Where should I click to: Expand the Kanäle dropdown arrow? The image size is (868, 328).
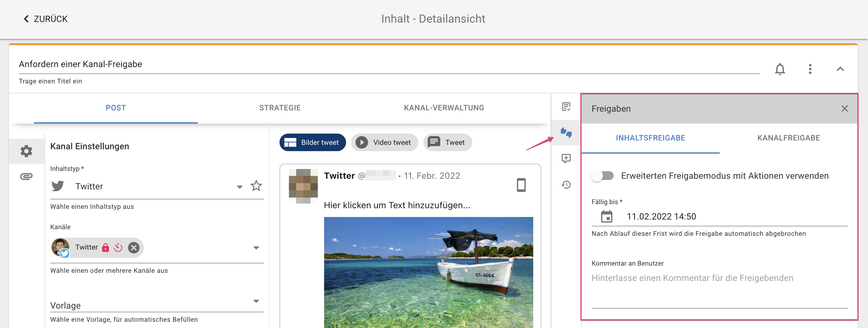point(256,248)
